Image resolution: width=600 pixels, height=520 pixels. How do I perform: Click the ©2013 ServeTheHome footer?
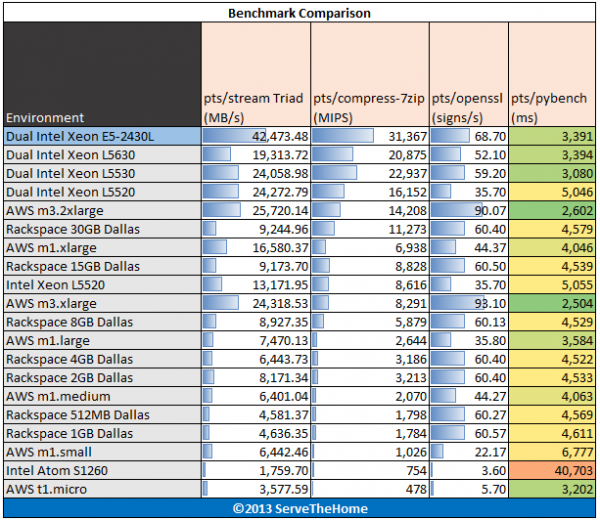pos(299,508)
